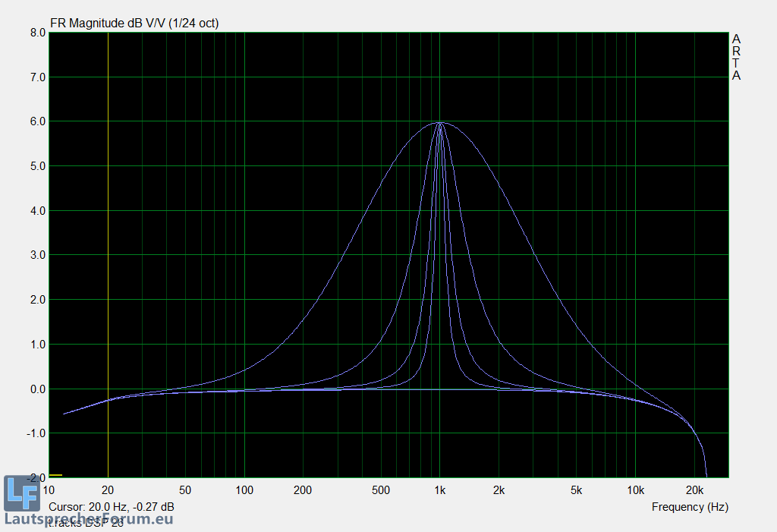The height and width of the screenshot is (532, 777).
Task: Click the Frequency (Hz) axis label
Action: click(689, 506)
